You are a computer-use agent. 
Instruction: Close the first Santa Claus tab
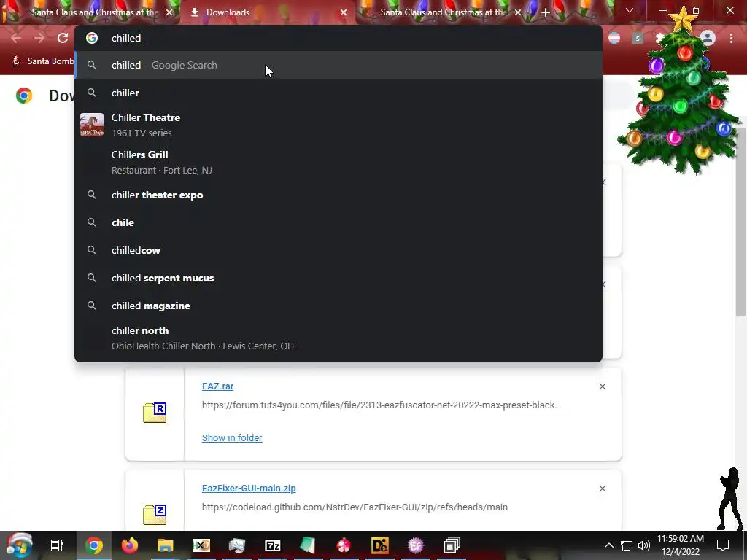[x=169, y=12]
